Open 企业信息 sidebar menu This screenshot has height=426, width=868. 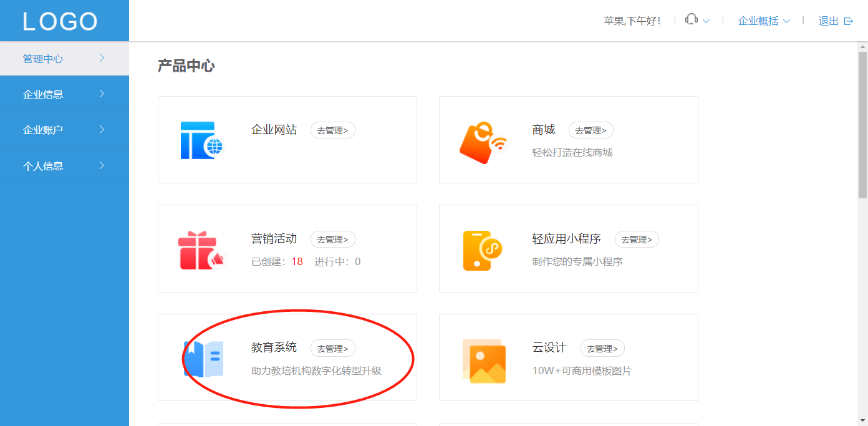point(64,94)
